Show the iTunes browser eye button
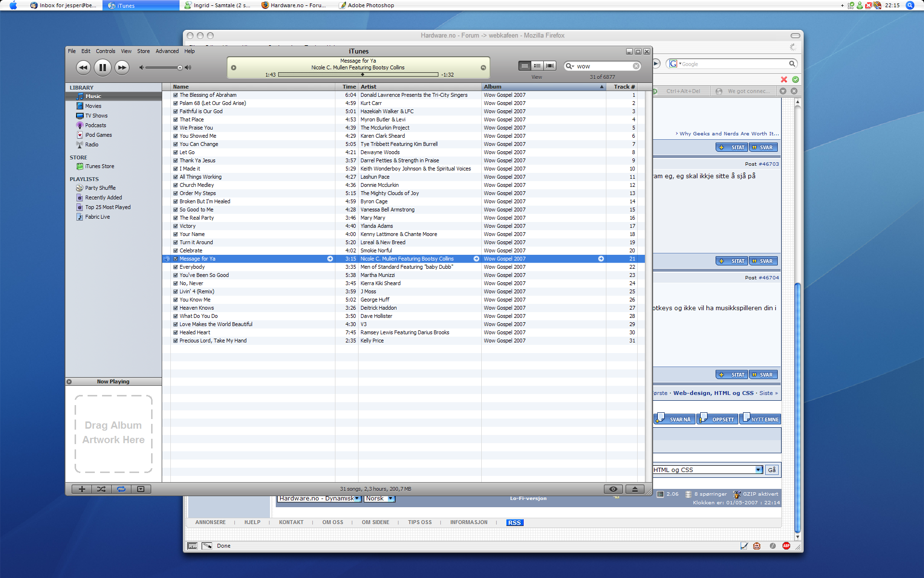The image size is (924, 578). coord(613,489)
